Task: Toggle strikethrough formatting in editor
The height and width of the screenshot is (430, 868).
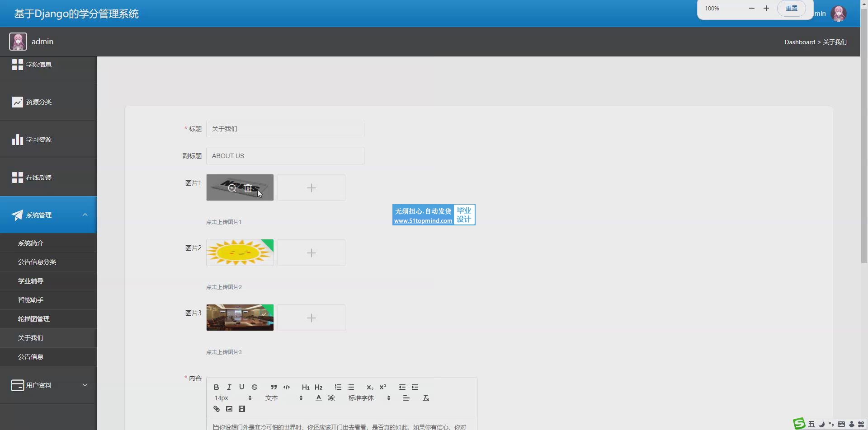Action: 254,387
